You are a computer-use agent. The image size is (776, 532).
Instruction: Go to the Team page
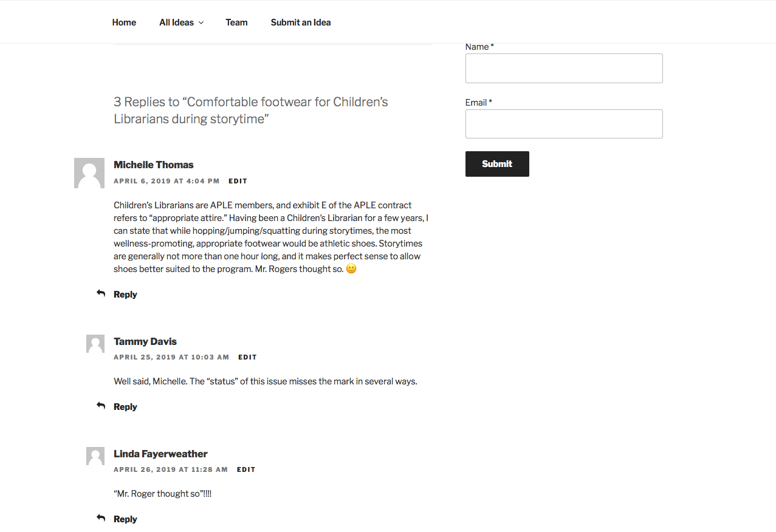click(x=236, y=22)
